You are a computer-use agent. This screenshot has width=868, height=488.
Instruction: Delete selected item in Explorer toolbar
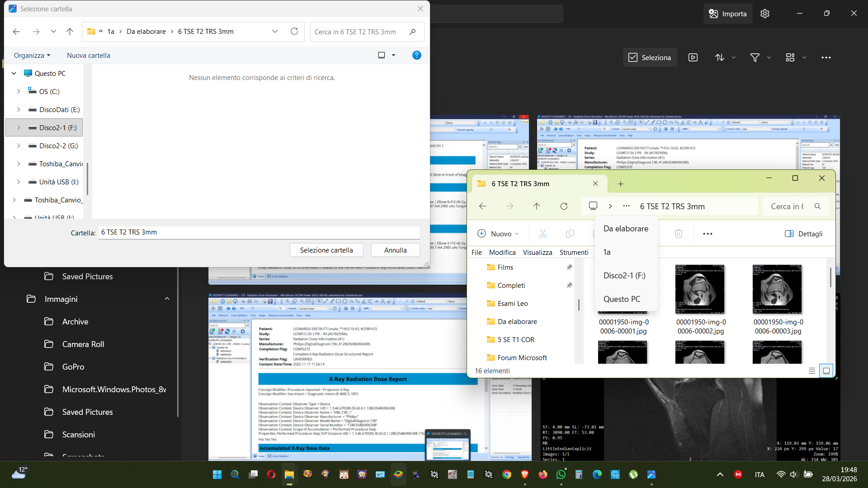(678, 234)
